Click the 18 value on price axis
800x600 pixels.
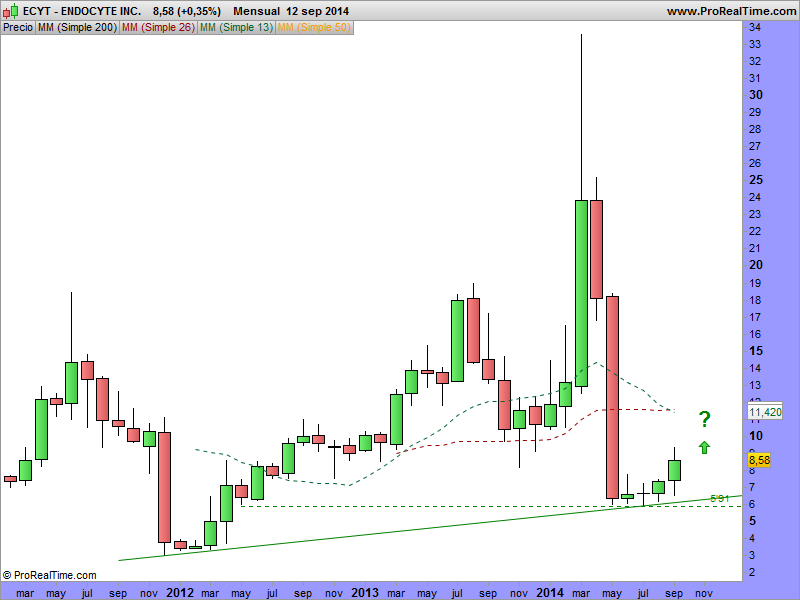coord(755,299)
